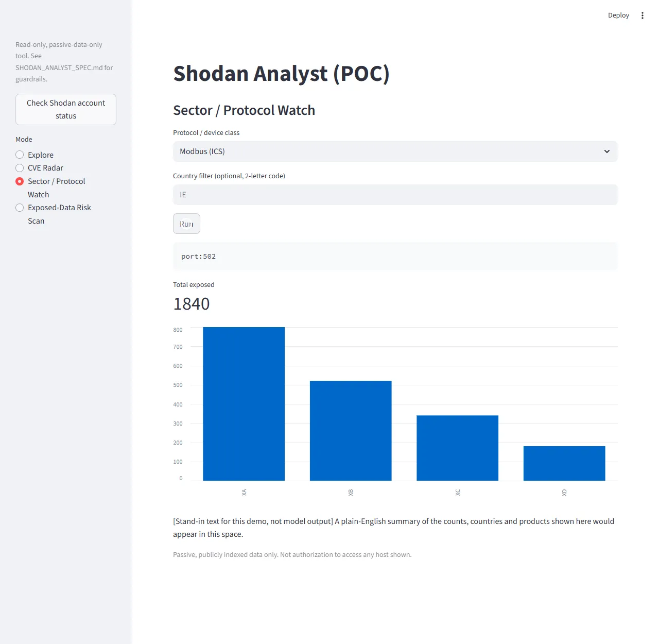
Task: Click the port:502 query code block
Action: click(x=395, y=256)
